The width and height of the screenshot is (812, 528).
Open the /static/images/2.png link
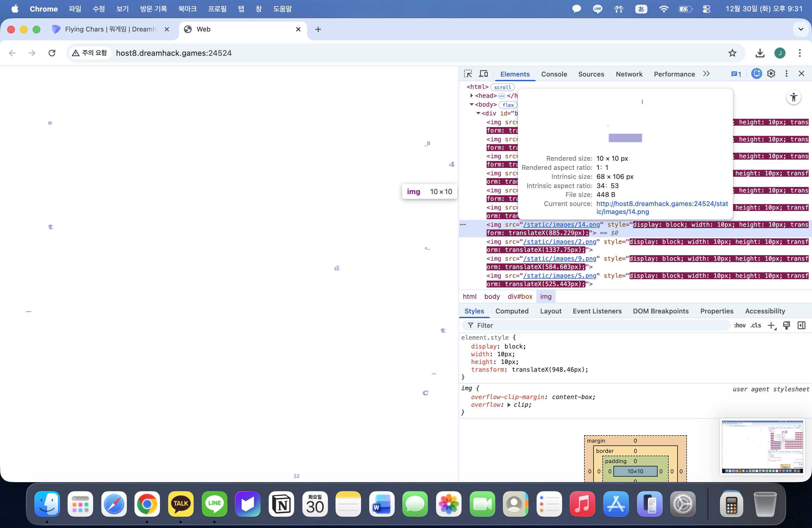[x=560, y=241]
